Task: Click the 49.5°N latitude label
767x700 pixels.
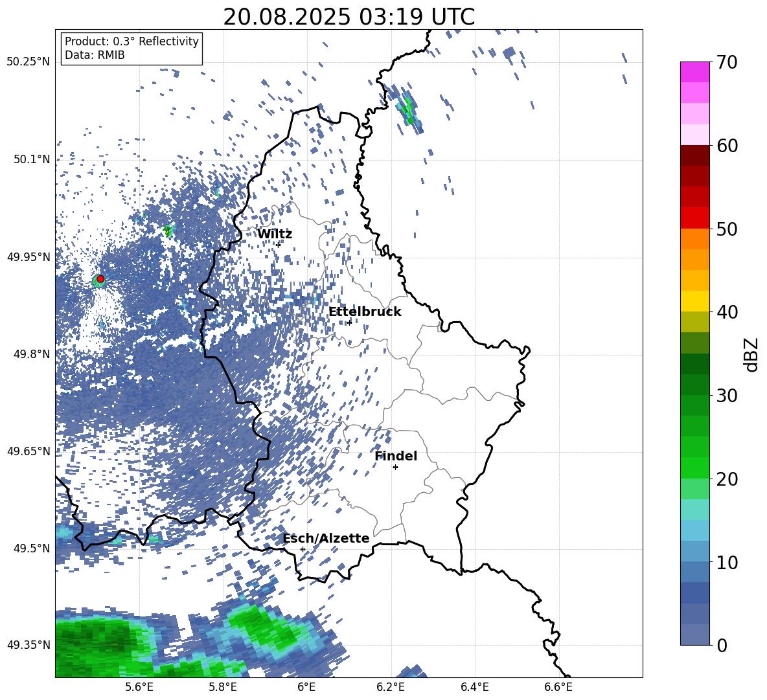Action: point(31,548)
